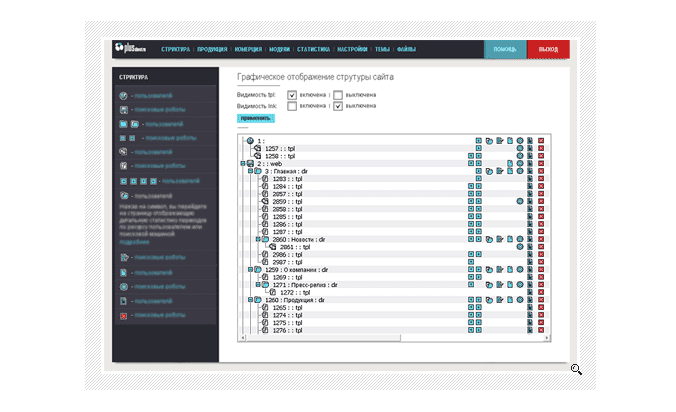This screenshot has width=676, height=412.
Task: Click pencil edit icon in row 3 Главная
Action: (500, 171)
